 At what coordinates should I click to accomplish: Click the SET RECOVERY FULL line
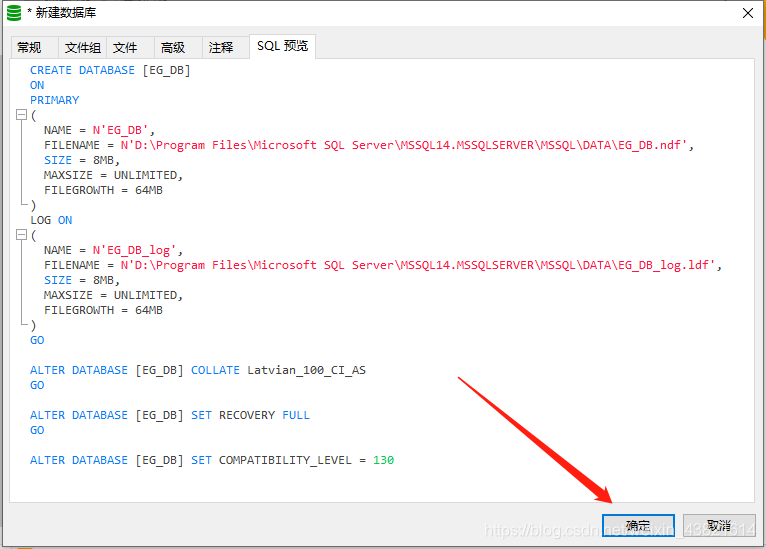tap(170, 415)
